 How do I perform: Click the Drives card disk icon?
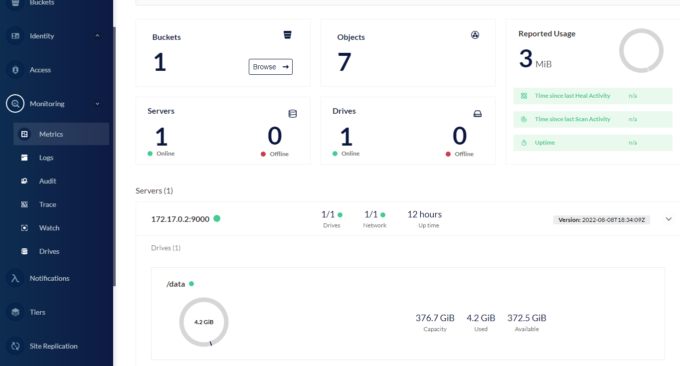[x=477, y=114]
